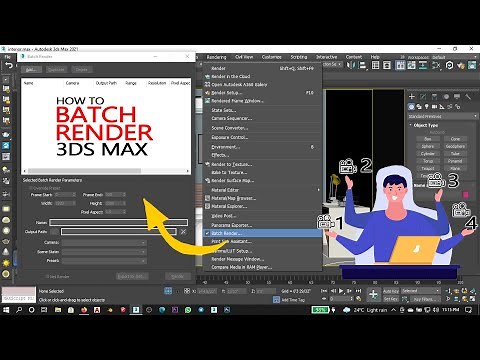Click the Play Animation button
This screenshot has height=360, width=480.
pyautogui.click(x=341, y=291)
